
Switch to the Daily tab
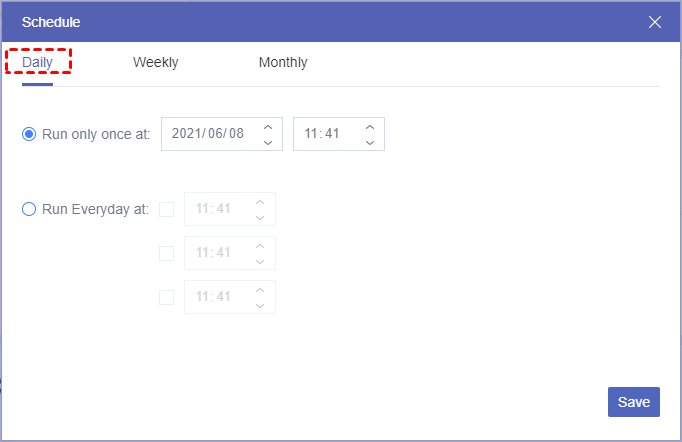coord(38,62)
